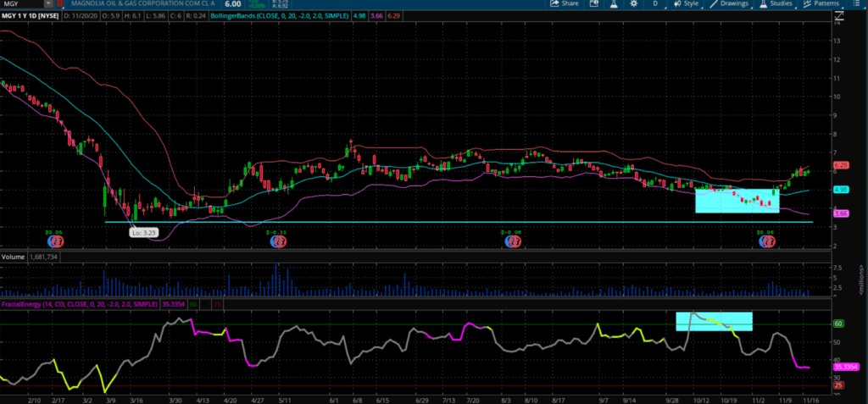The image size is (868, 404).
Task: Open the Patterns dropdown
Action: (x=821, y=3)
